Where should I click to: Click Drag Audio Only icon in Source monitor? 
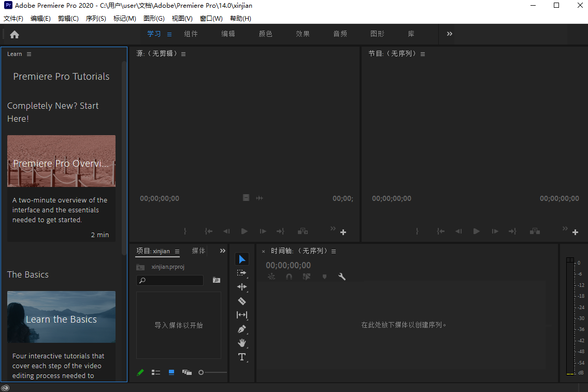coord(260,198)
